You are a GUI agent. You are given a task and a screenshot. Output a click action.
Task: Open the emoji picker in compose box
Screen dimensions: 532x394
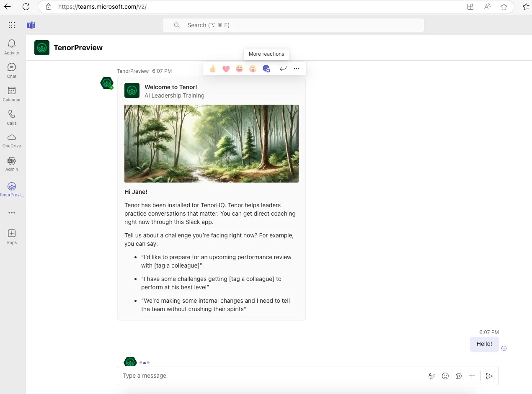click(x=445, y=376)
